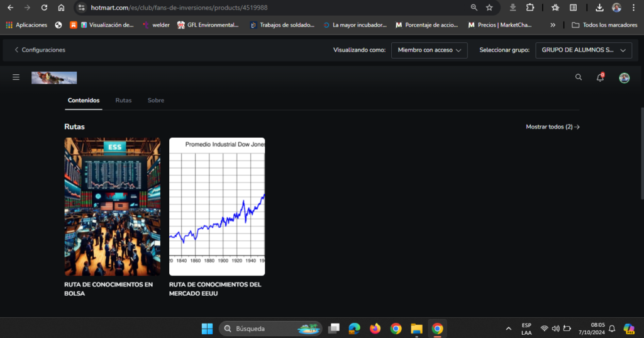Open the notifications bell icon
The image size is (644, 338).
(600, 77)
